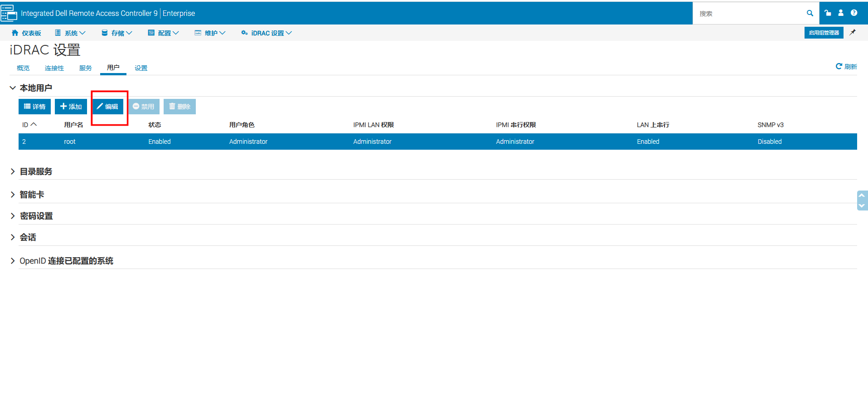Viewport: 868px width, 416px height.
Task: Switch to the 连接性 tab
Action: [x=54, y=68]
